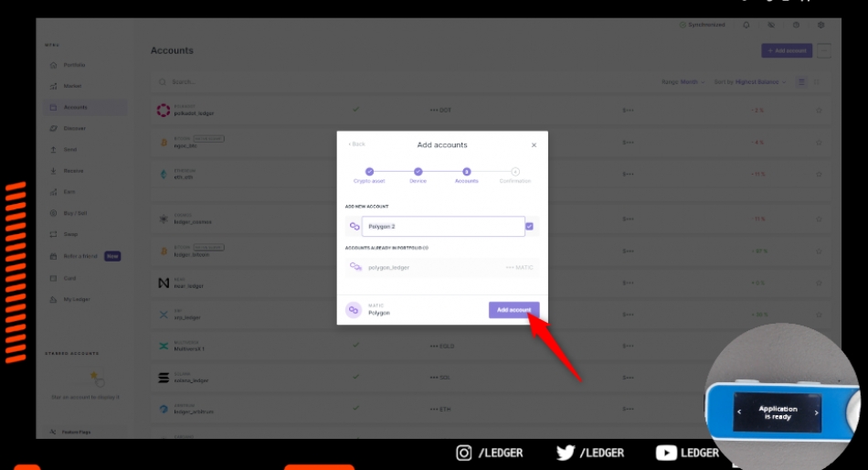Click the Add account button in dialog
The height and width of the screenshot is (470, 868).
(x=513, y=310)
